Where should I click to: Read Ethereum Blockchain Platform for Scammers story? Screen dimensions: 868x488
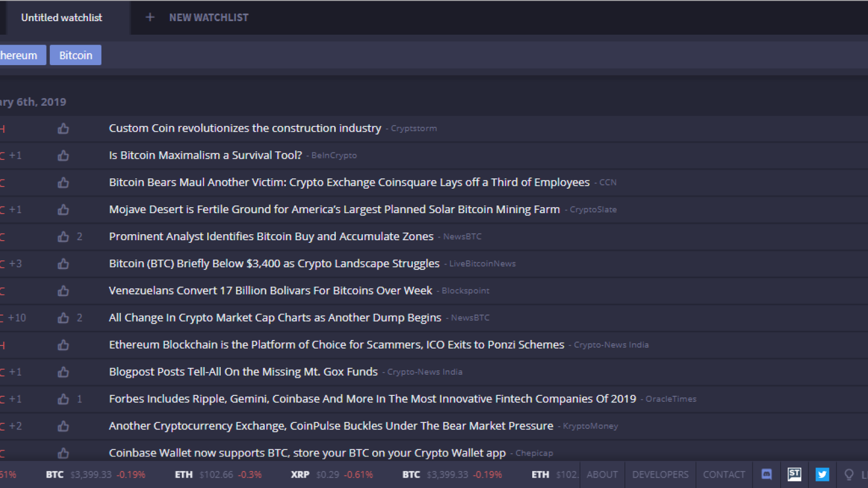[337, 345]
